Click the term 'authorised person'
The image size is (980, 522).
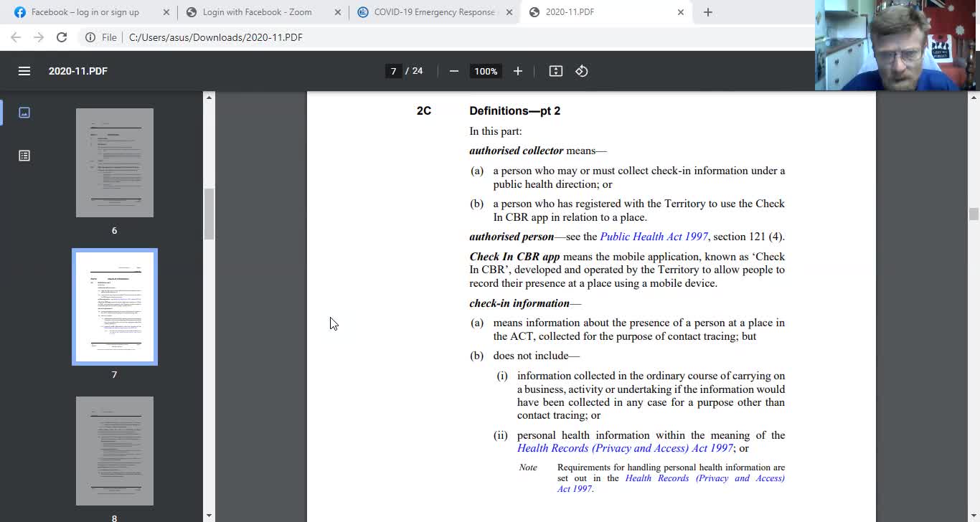pos(512,237)
